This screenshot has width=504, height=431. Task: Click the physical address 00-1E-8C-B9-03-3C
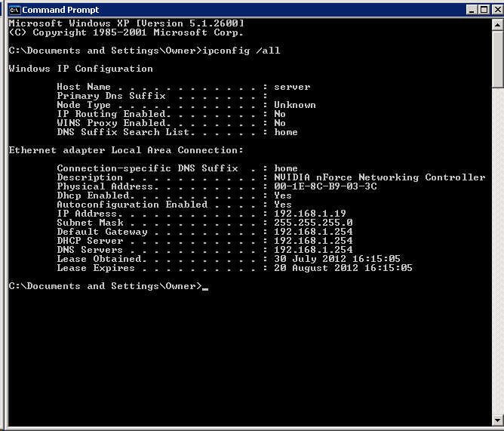pyautogui.click(x=325, y=186)
